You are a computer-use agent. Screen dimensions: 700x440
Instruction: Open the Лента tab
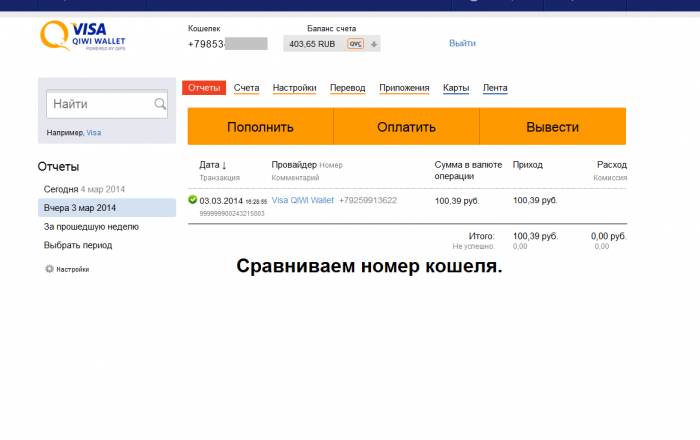click(495, 88)
